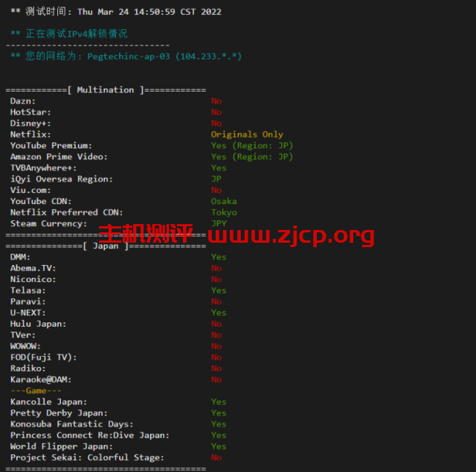Click the 'Pretty Derby Japan:' label
Image resolution: width=476 pixels, height=472 pixels.
[x=59, y=413]
